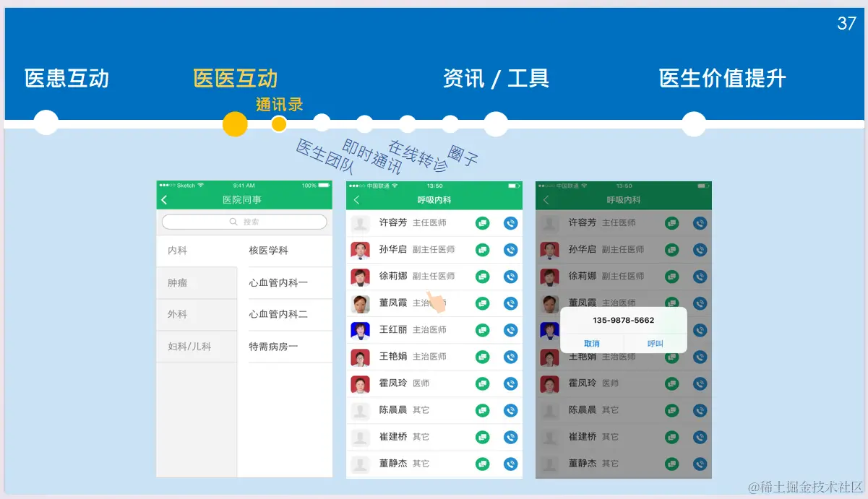Call 崔建桥 via blue phone icon, middle phone
Viewport: 868px width, 499px height.
(511, 437)
